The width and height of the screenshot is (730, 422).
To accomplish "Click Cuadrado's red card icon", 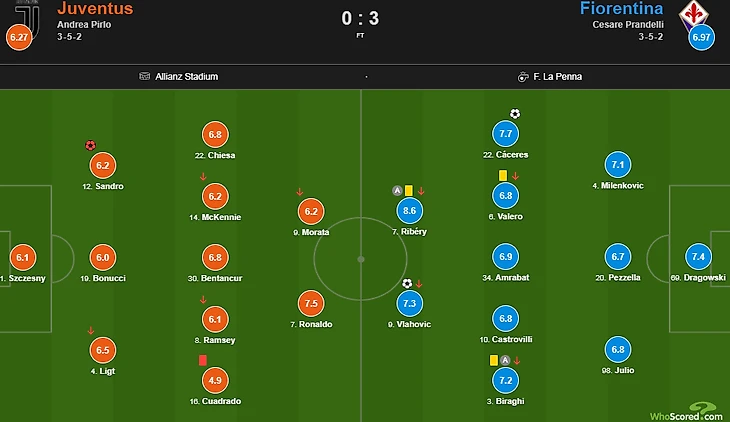I will pyautogui.click(x=203, y=359).
